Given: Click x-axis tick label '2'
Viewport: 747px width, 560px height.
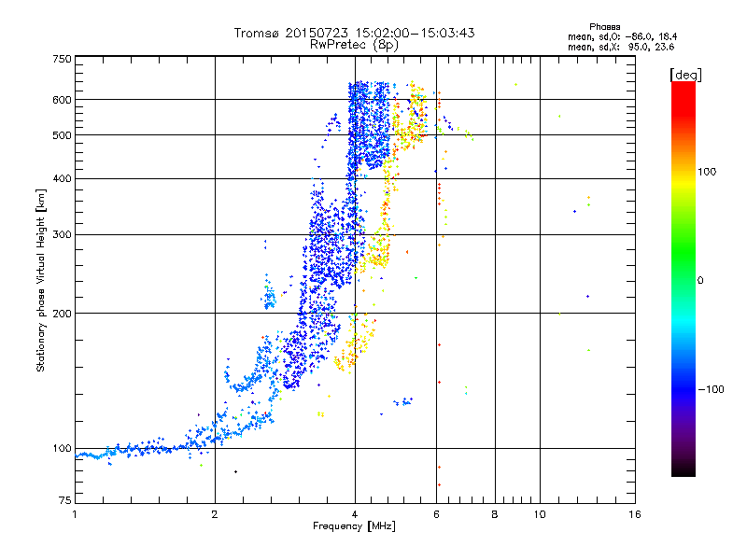Looking at the screenshot, I should [215, 514].
